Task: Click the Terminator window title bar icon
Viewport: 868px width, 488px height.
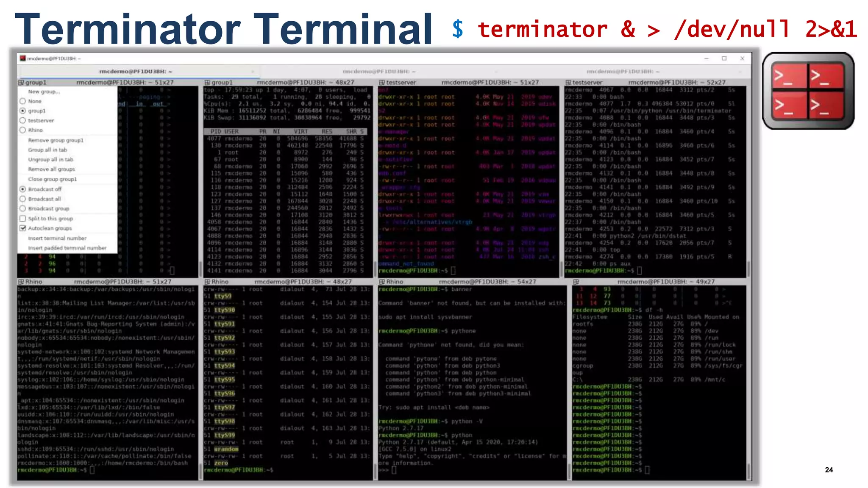Action: tap(23, 58)
